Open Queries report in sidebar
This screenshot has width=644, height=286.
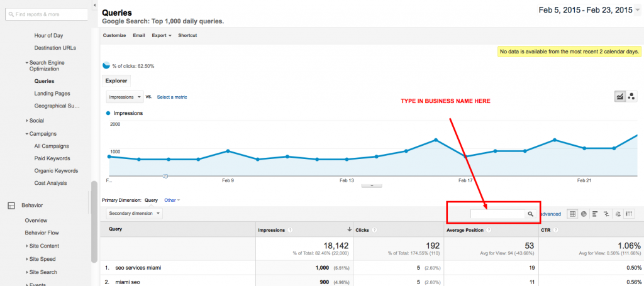(x=45, y=81)
